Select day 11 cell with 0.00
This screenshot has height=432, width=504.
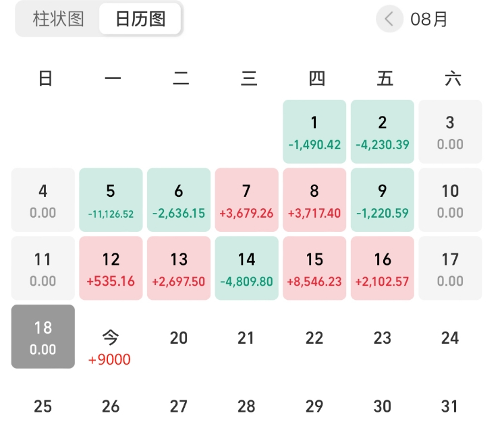click(x=43, y=268)
